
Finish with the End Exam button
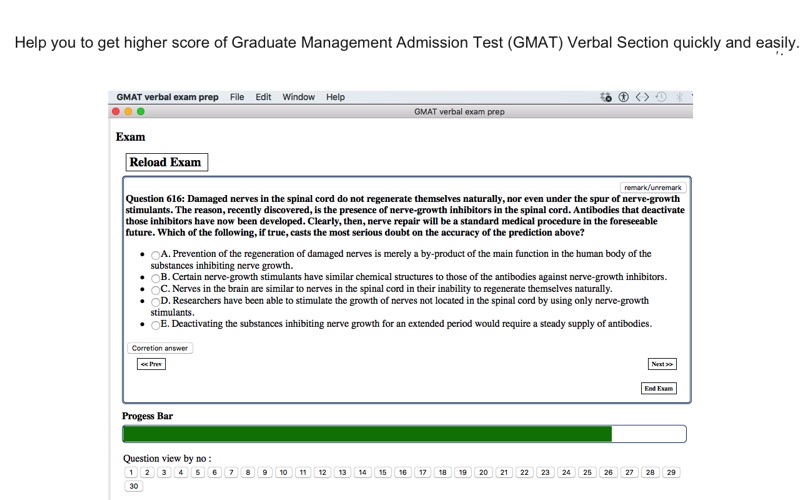pyautogui.click(x=658, y=388)
